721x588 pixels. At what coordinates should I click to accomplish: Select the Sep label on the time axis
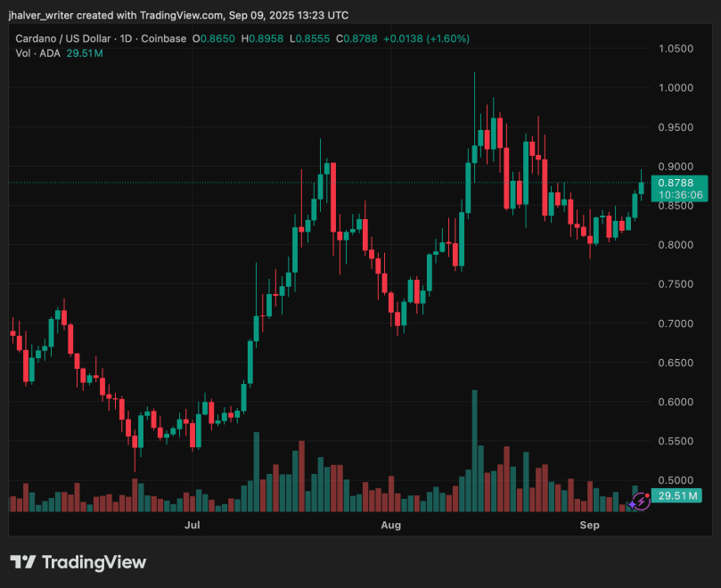pos(589,526)
